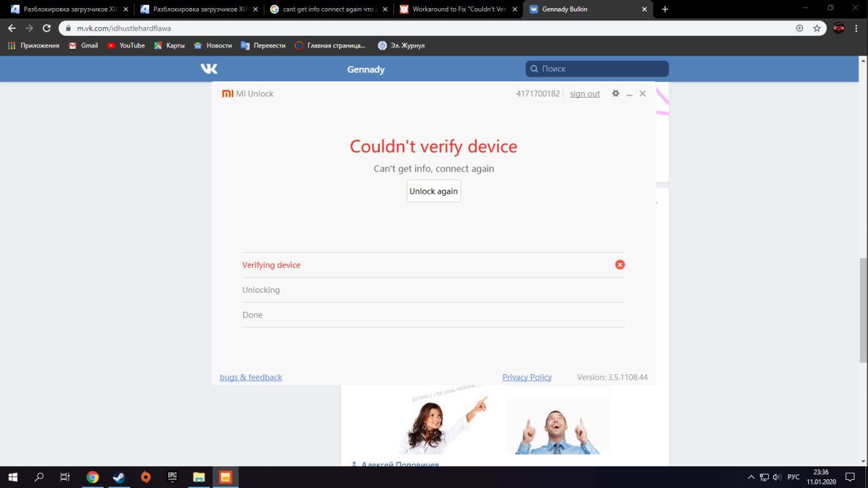The width and height of the screenshot is (868, 488).
Task: Open the Chrome three-dot menu
Action: (857, 28)
